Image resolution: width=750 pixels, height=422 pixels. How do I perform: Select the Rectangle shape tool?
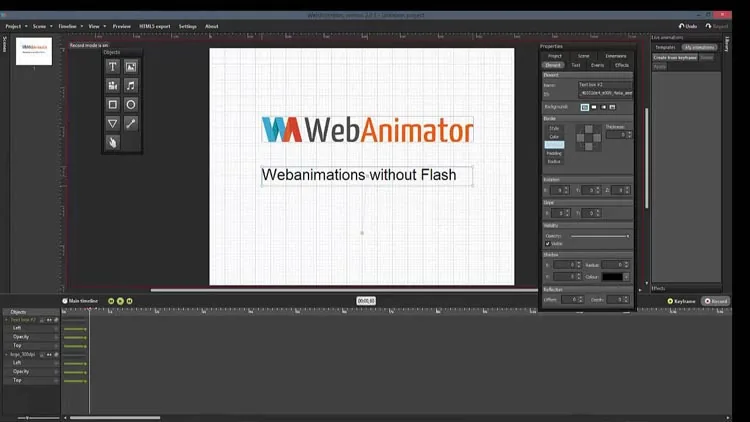(x=112, y=104)
